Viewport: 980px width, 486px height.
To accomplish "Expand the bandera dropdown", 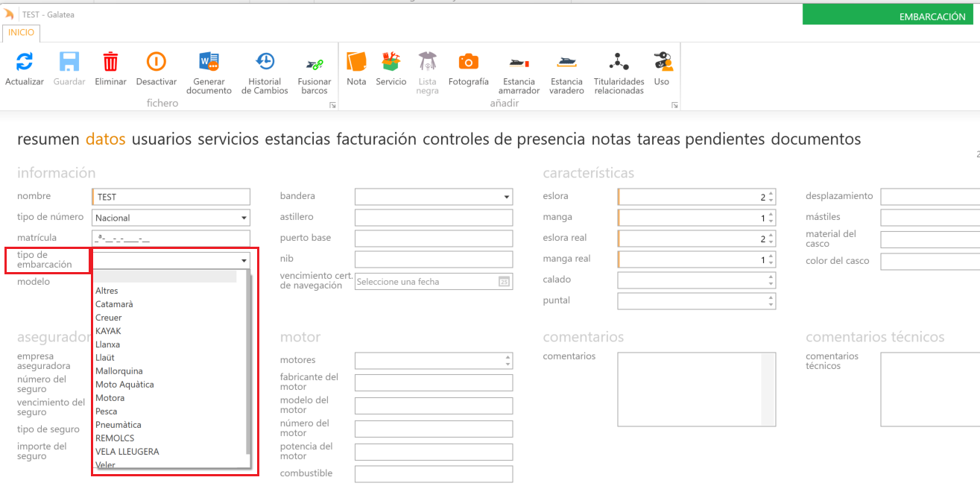I will (507, 197).
